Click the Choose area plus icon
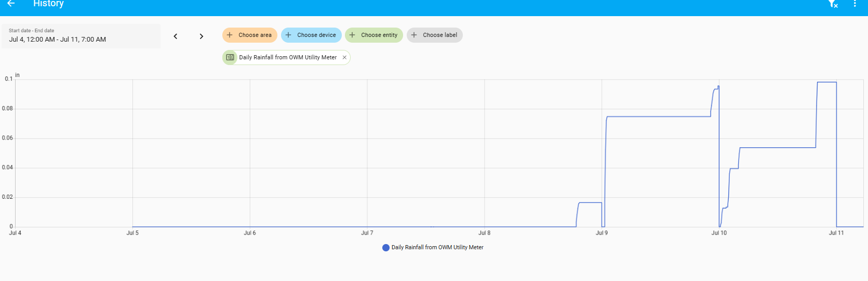Screen dimensions: 868x281 tap(230, 35)
